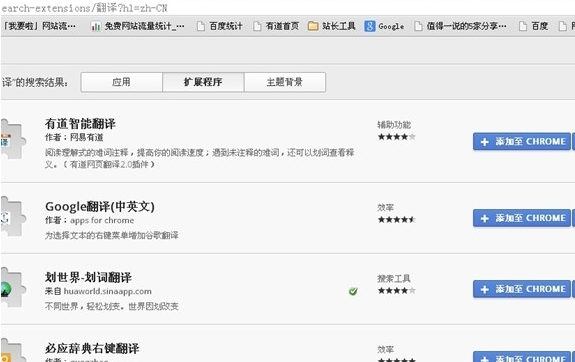The width and height of the screenshot is (575, 362).
Task: Click the 值得一说的5家分享 bookmark page icon
Action: tap(418, 26)
